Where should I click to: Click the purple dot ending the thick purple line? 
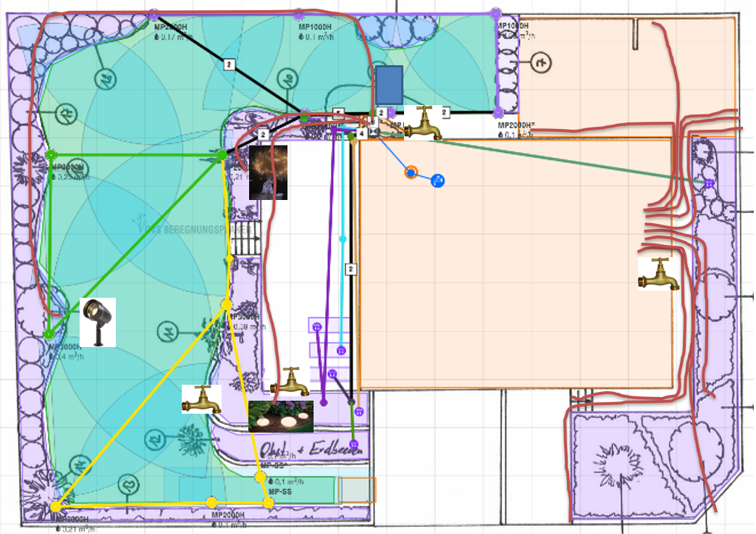coord(324,402)
